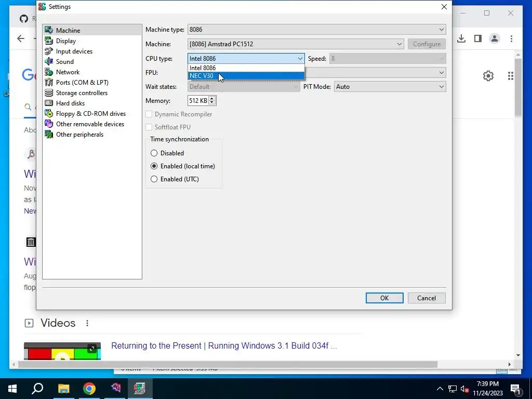Open the Machine dropdown showing Amstrad PC1512

tap(296, 44)
